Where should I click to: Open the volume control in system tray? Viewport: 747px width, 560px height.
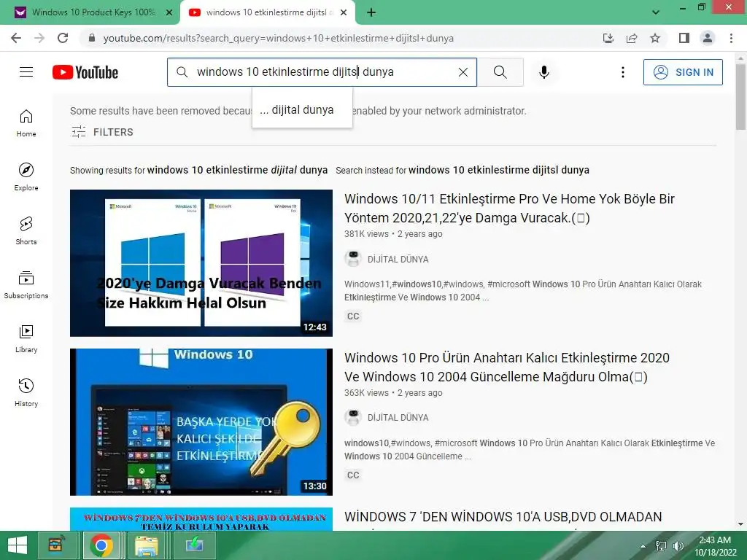[x=678, y=546]
